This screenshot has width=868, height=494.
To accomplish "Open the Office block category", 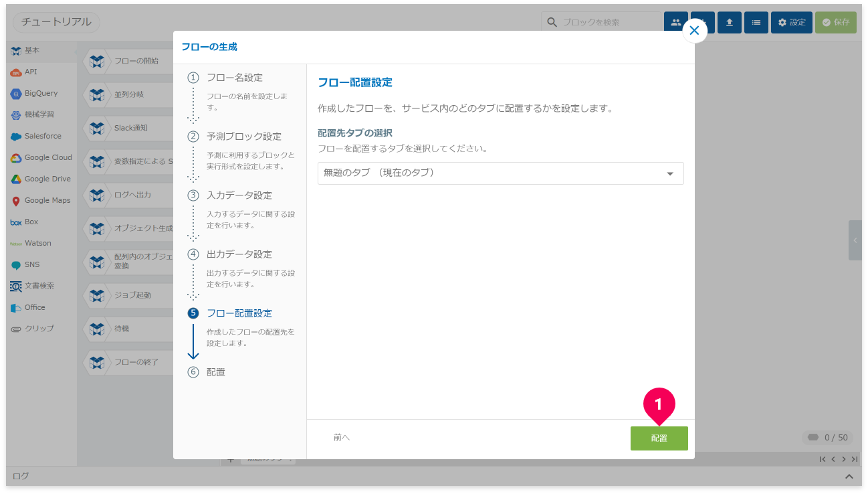I will pyautogui.click(x=41, y=307).
